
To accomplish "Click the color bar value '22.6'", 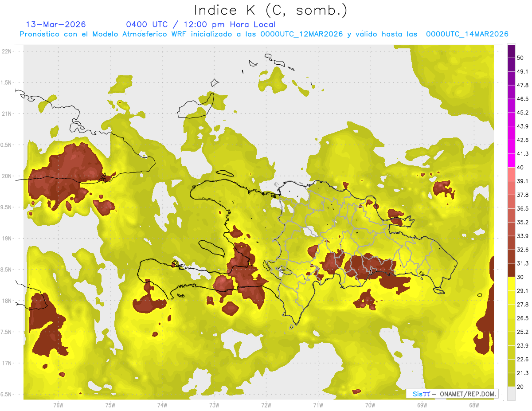I will pyautogui.click(x=523, y=360).
